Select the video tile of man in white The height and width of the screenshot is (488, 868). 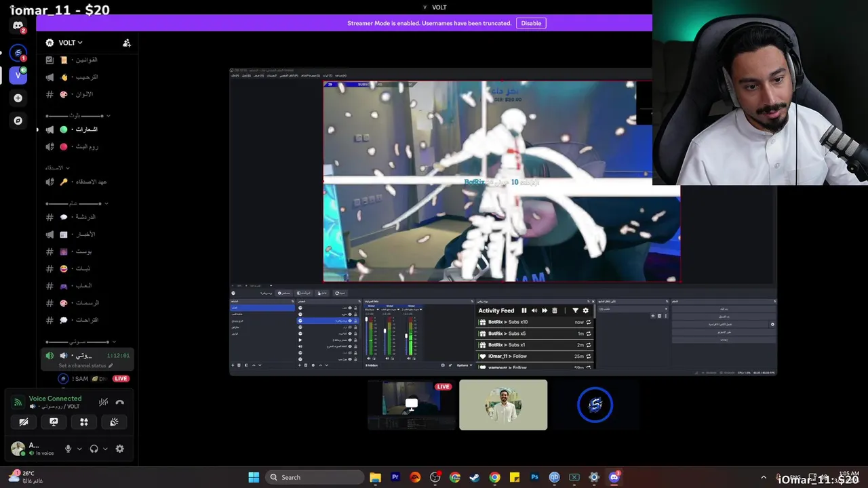click(x=503, y=405)
